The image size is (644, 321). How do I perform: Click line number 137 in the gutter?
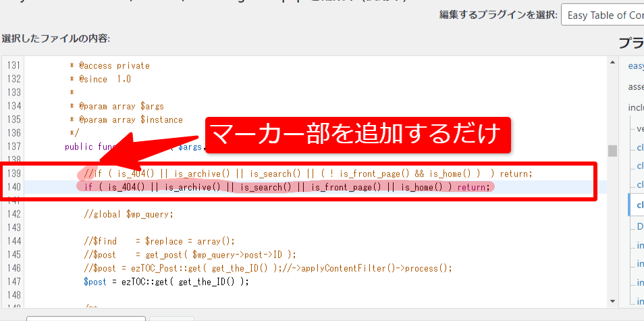pyautogui.click(x=13, y=147)
